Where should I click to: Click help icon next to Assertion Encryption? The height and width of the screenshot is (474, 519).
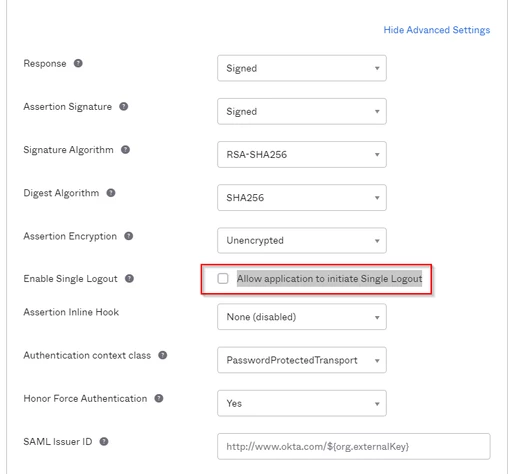(x=129, y=236)
